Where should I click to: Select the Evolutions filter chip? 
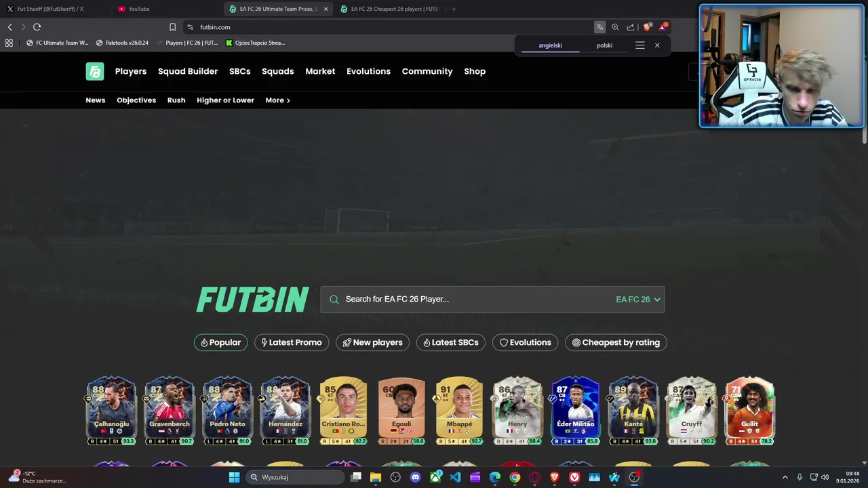(526, 342)
